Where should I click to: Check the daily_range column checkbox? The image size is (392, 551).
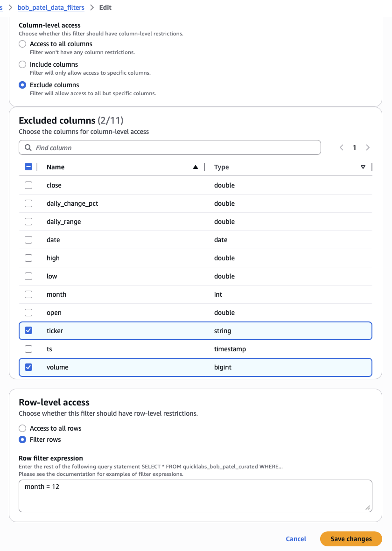pyautogui.click(x=28, y=222)
